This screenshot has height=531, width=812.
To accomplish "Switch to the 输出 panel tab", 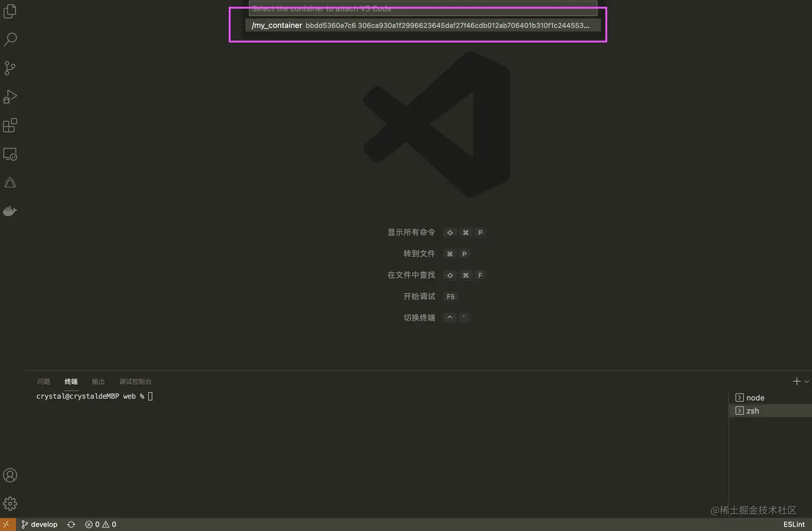I will pos(98,382).
